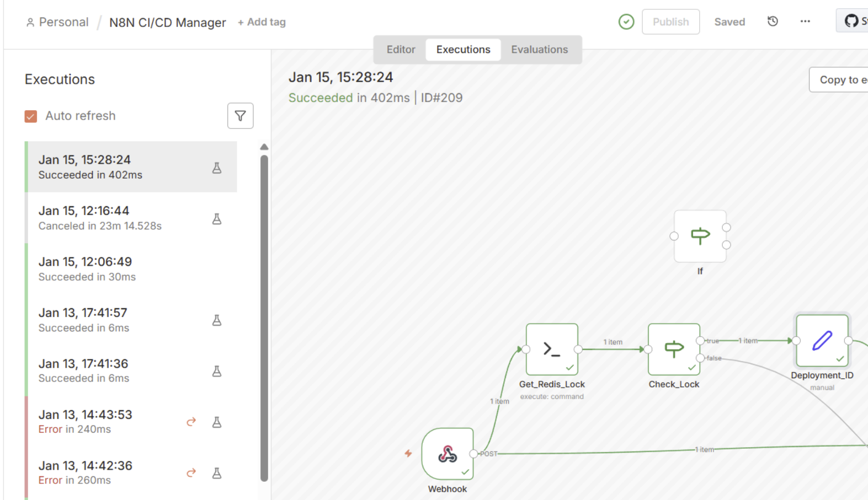The image size is (868, 500).
Task: Switch to the Evaluations tab
Action: [539, 50]
